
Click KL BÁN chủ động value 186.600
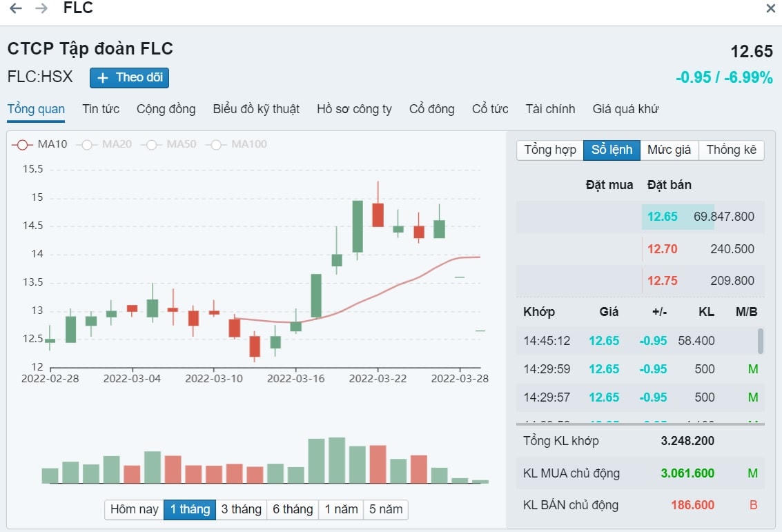pos(692,505)
